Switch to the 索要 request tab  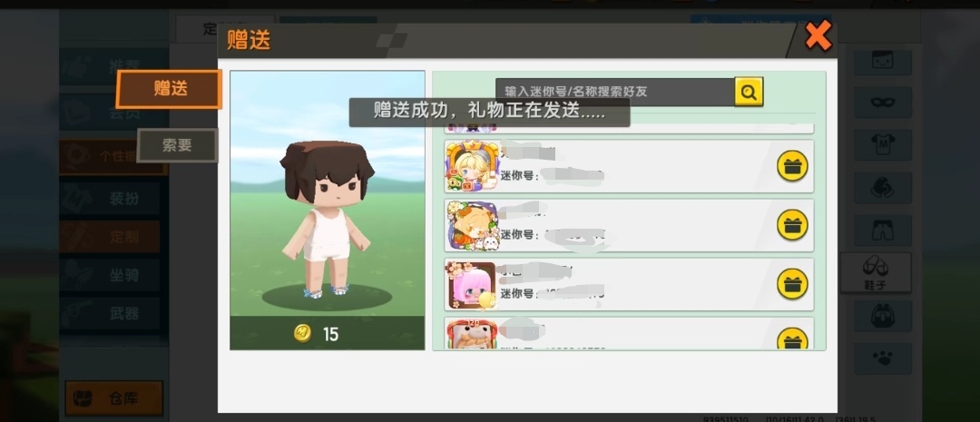(x=178, y=145)
